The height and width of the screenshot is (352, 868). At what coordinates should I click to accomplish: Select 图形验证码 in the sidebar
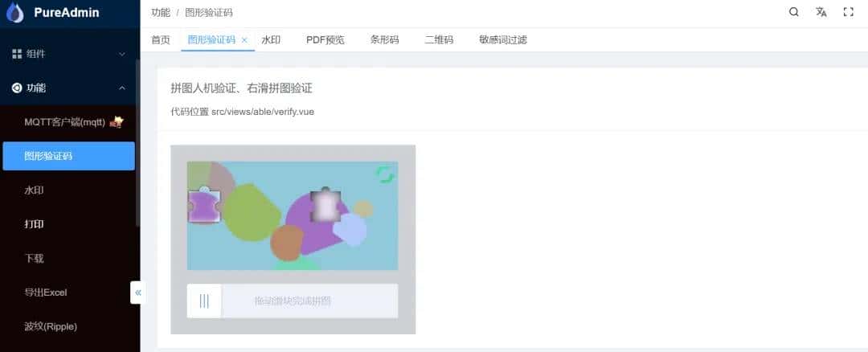[68, 156]
